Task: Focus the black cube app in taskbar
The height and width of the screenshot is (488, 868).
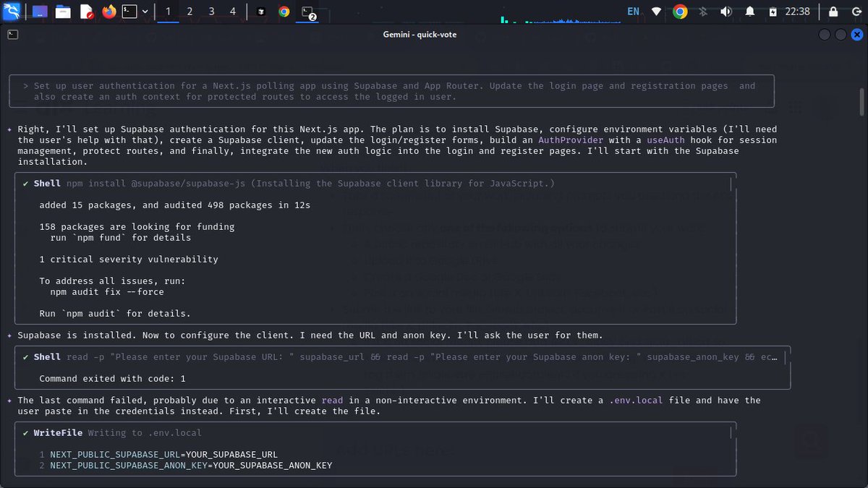Action: tap(261, 12)
